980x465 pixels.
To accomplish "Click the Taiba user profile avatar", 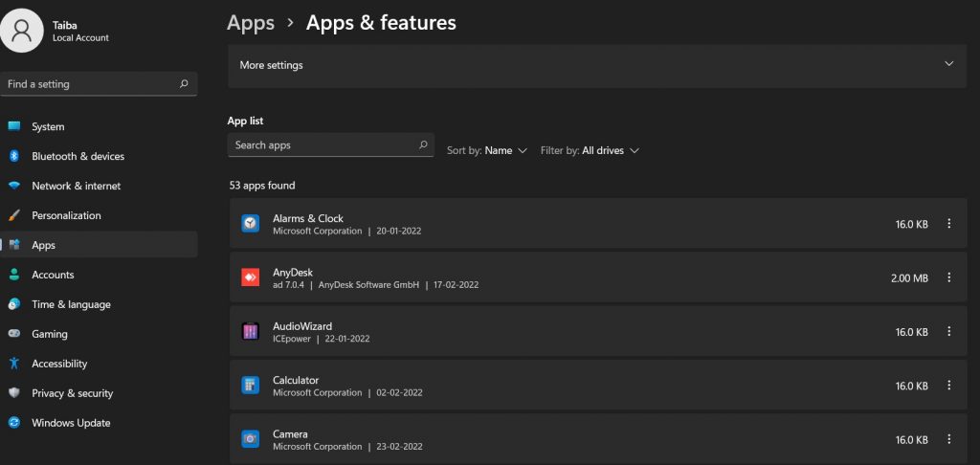I will click(x=22, y=31).
